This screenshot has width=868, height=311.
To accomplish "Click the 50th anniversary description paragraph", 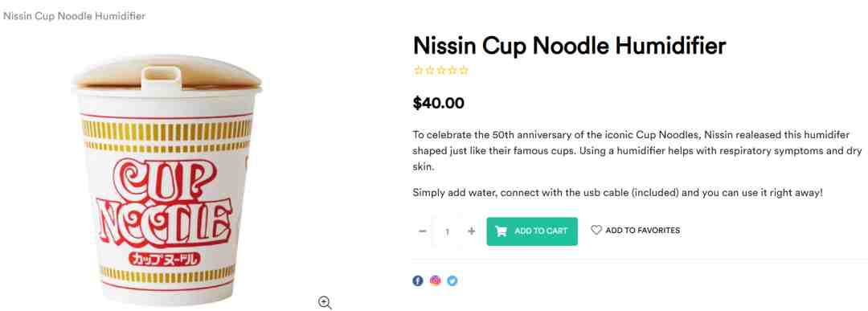I will point(637,150).
